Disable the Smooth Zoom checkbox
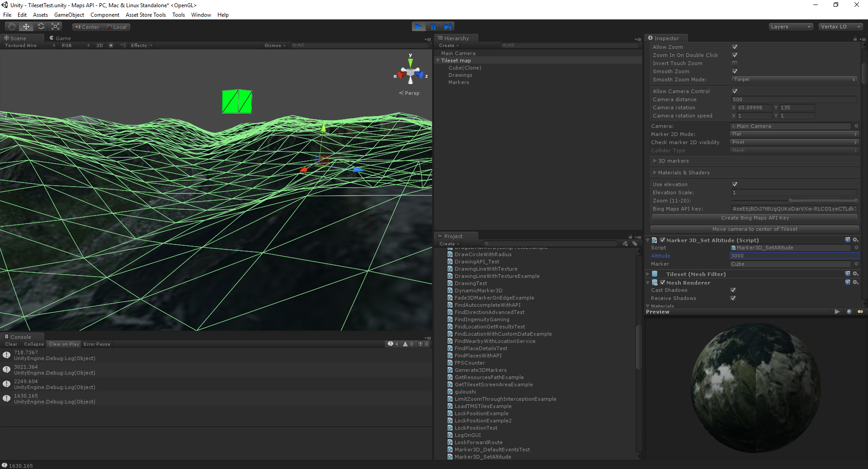The height and width of the screenshot is (469, 868). click(735, 71)
